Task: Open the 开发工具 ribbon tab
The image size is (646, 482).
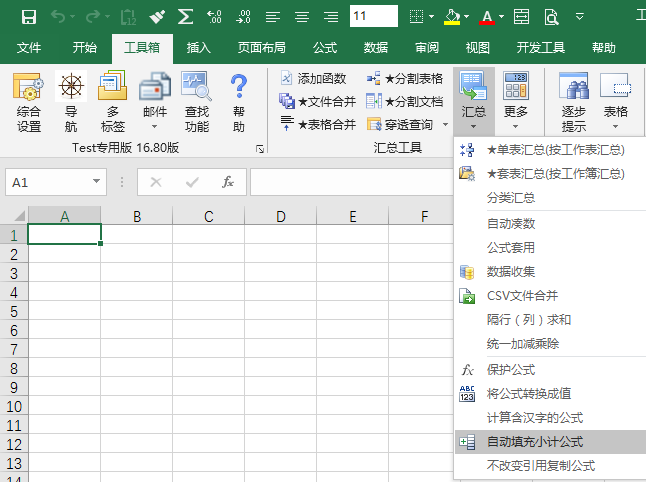Action: click(541, 47)
